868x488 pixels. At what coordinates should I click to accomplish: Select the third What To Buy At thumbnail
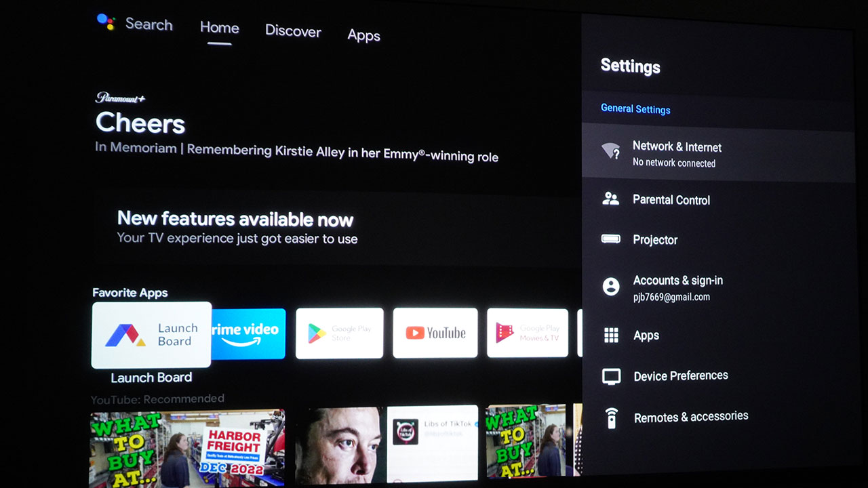click(526, 441)
